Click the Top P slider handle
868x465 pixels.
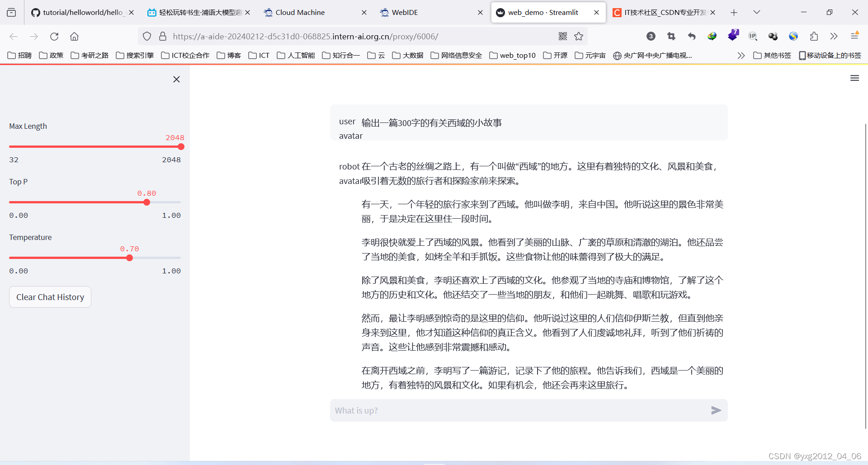tap(146, 202)
